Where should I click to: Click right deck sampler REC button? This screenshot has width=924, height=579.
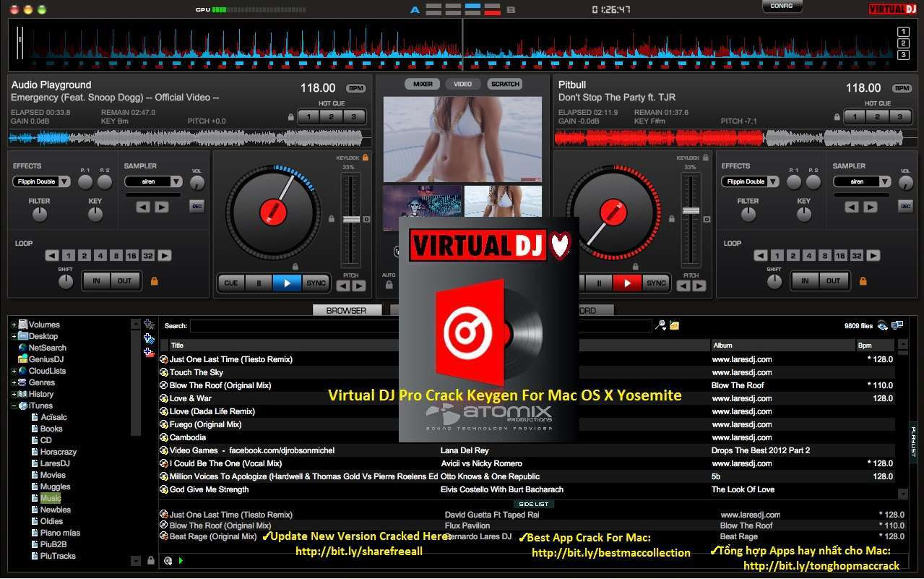905,206
